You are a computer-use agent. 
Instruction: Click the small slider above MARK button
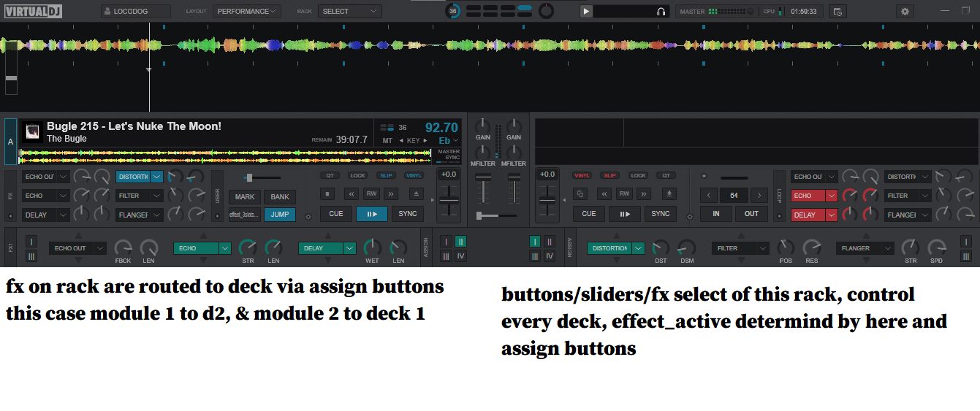[x=263, y=177]
